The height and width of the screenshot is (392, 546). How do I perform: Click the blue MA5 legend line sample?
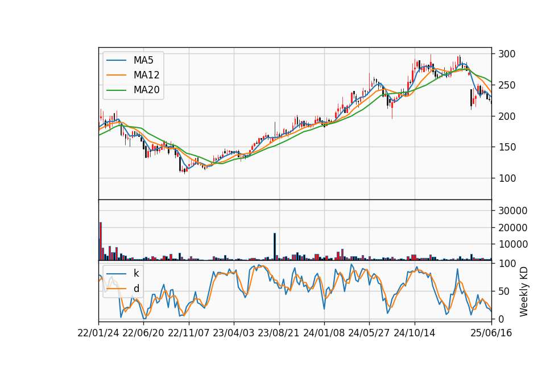[116, 61]
